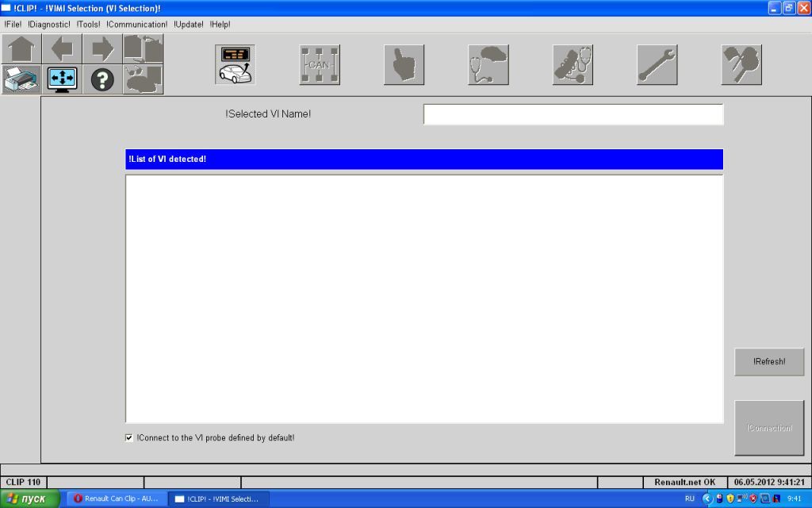Open the !File! menu
Screen dimensions: 812x508
(x=13, y=25)
